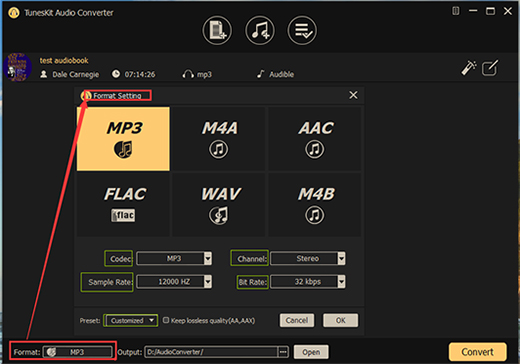Enable Keep lossless quality(AA,AAX) checkbox

(166, 320)
